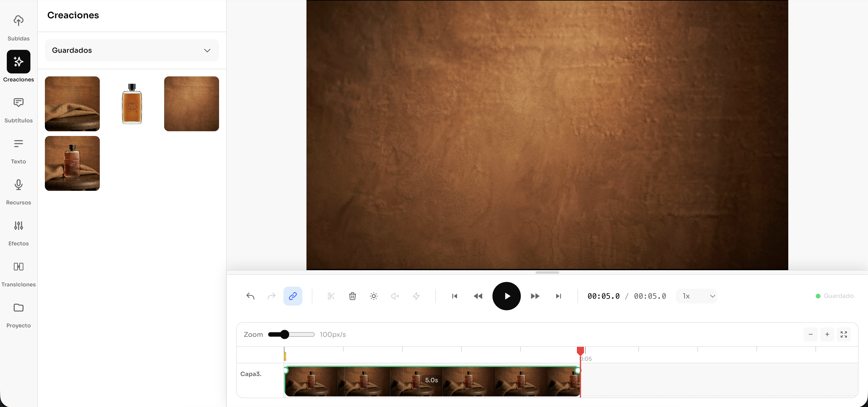Click the zoom-in plus button
Viewport: 868px width, 407px height.
coord(827,334)
